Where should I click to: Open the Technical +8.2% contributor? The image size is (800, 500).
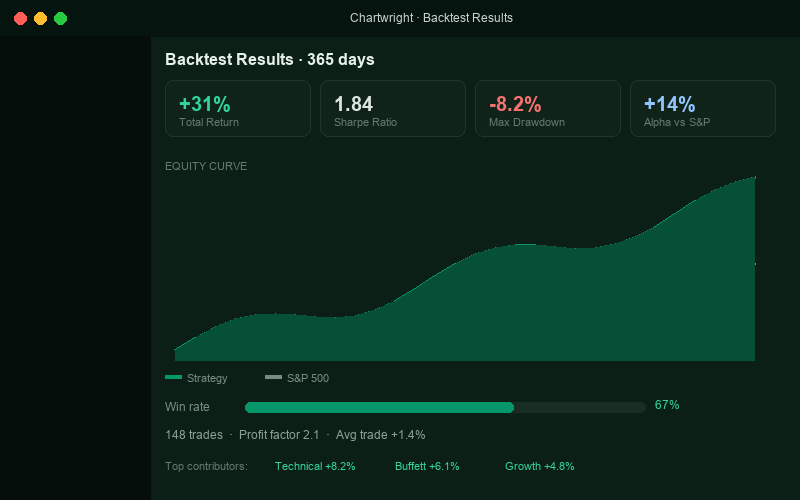pos(315,466)
